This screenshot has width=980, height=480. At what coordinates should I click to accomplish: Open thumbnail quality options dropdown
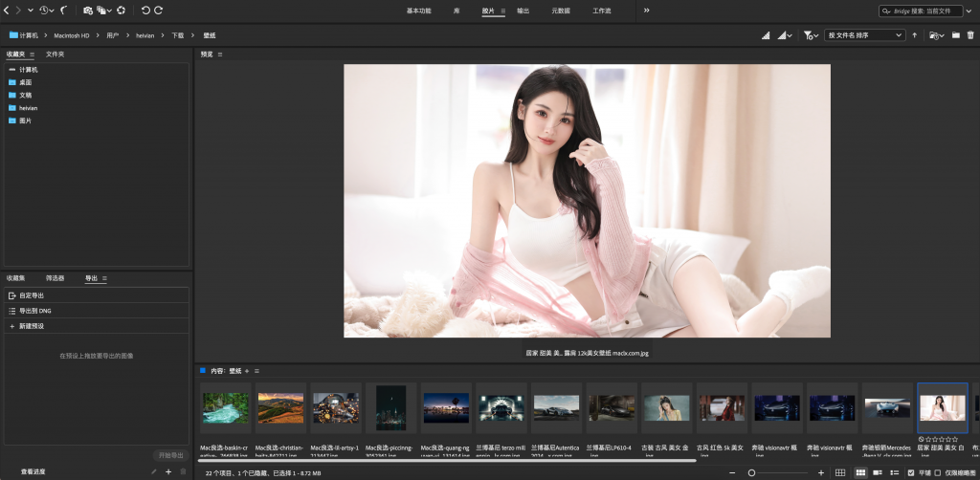click(785, 35)
